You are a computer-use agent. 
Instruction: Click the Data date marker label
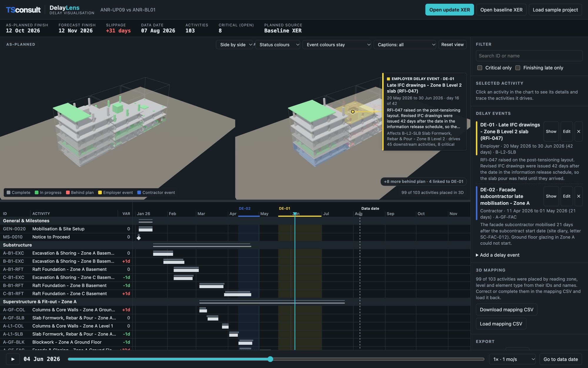(x=370, y=208)
